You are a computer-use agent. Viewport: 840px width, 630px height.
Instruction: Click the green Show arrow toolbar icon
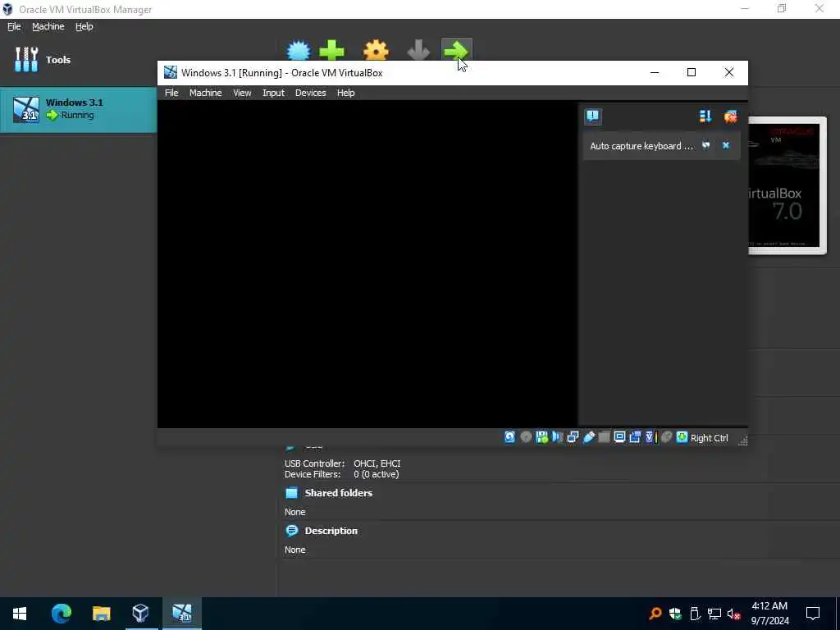pos(456,51)
